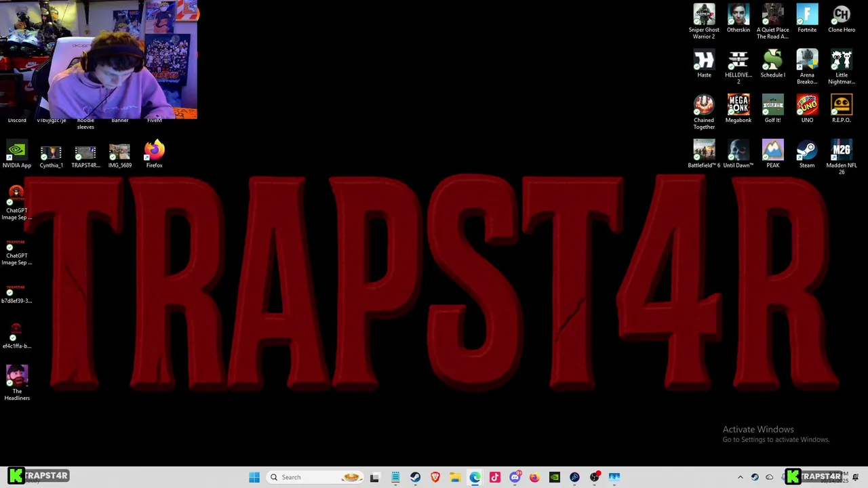Select Little Nightmares desktop icon
The width and height of the screenshot is (868, 488).
pyautogui.click(x=842, y=67)
